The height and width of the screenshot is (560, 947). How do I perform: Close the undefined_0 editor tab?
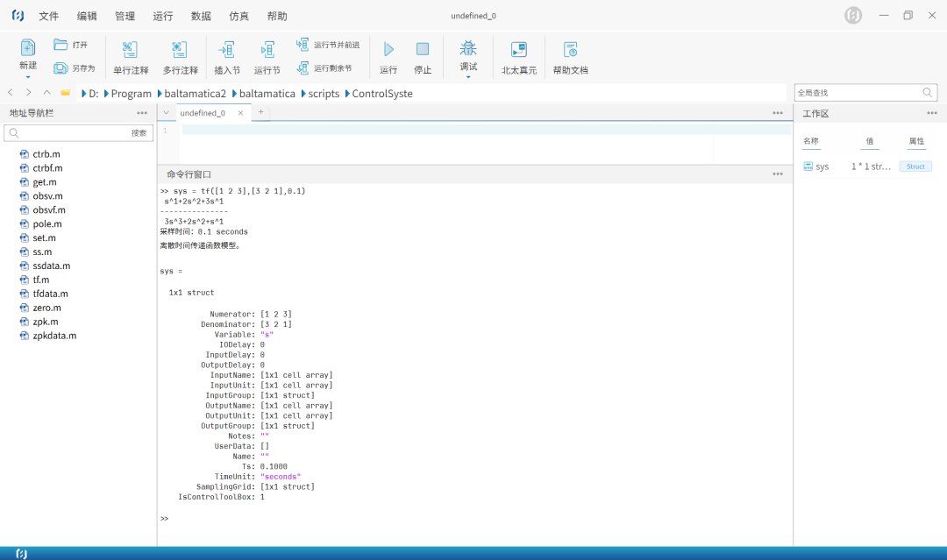click(240, 113)
